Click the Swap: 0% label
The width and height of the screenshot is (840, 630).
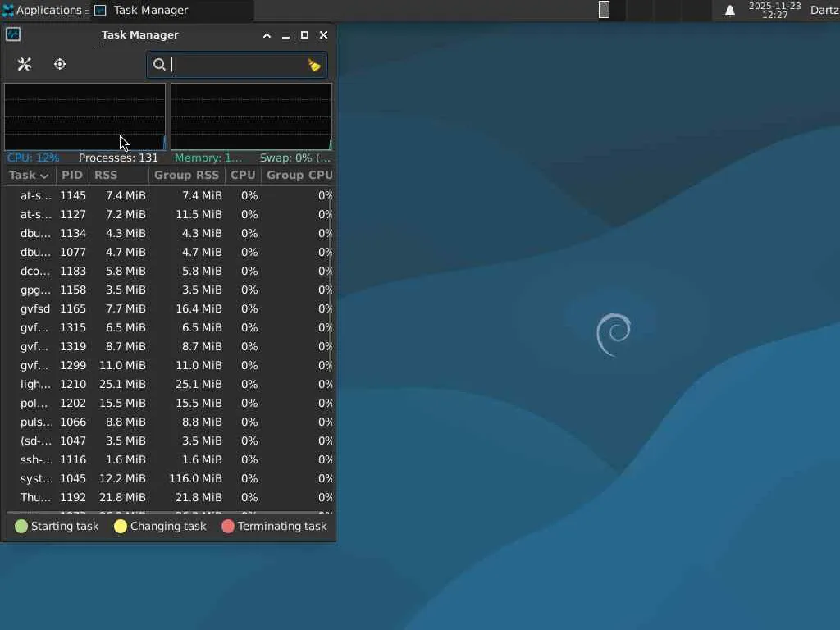(295, 158)
